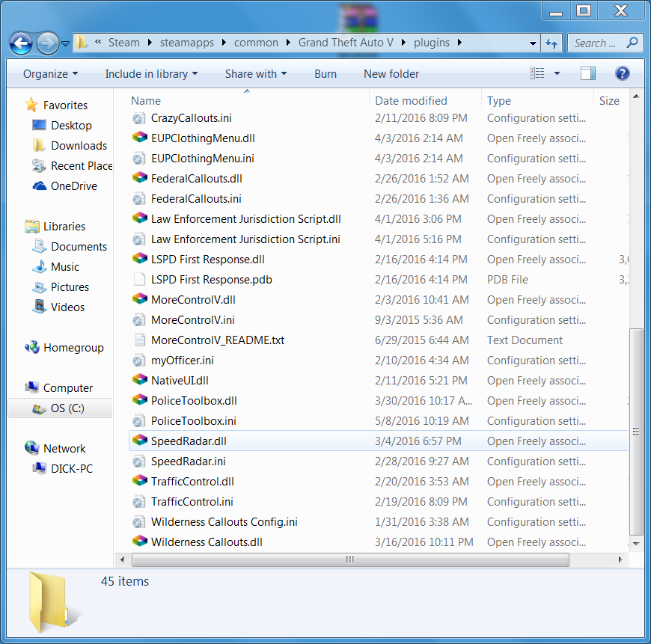Select Grand Theft Auto V breadcrumb

346,43
